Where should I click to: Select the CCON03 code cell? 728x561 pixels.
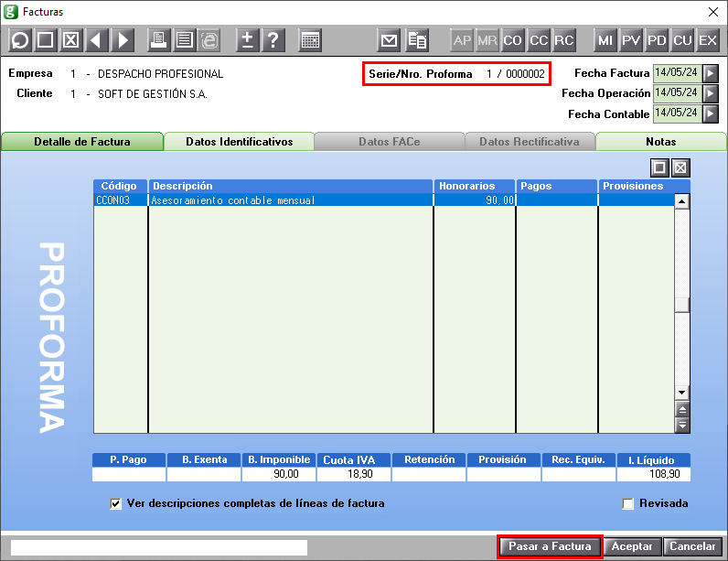(121, 200)
